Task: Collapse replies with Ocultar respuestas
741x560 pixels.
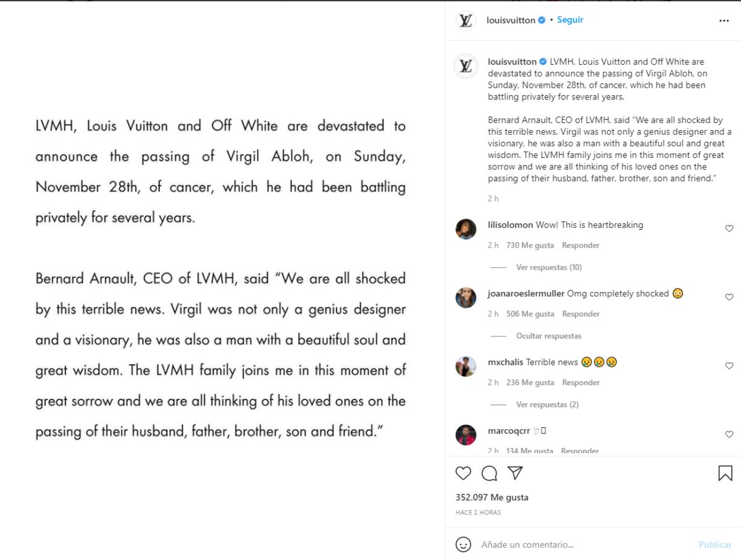Action: [549, 336]
